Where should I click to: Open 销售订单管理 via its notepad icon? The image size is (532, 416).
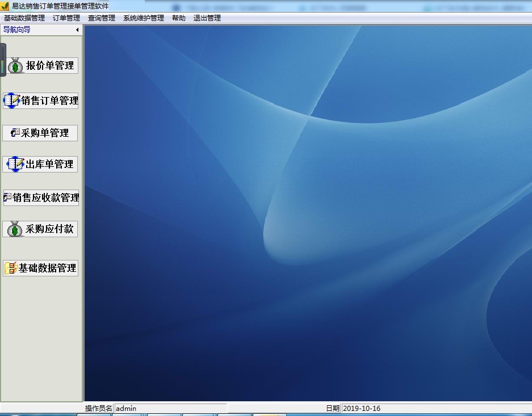(12, 101)
